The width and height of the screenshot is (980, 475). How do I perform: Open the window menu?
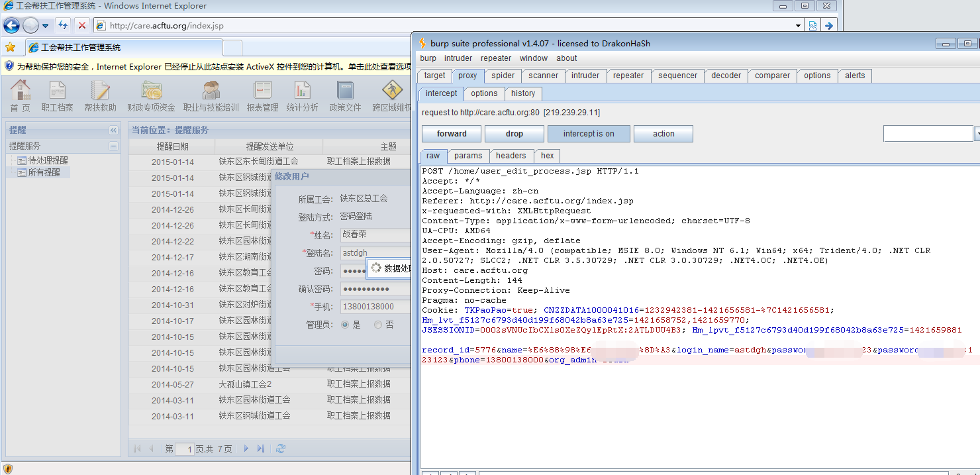tap(534, 58)
